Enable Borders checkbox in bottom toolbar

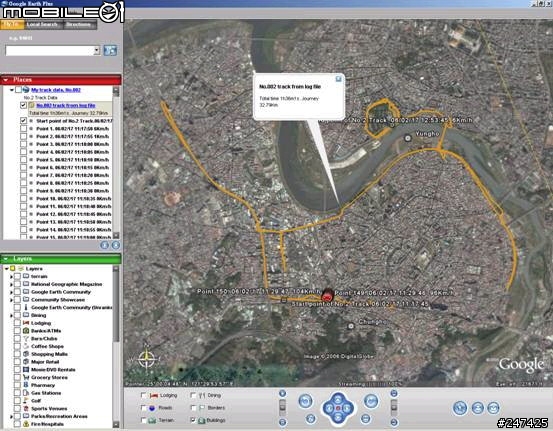193,408
